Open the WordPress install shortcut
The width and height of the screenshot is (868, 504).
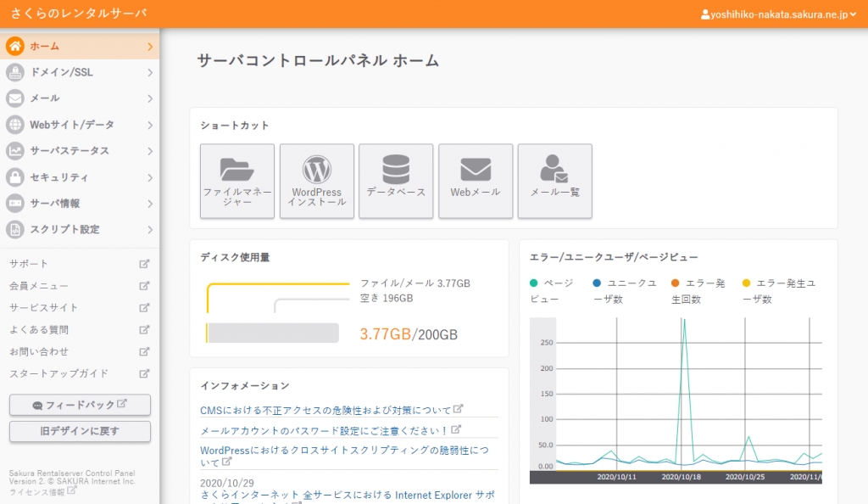[x=317, y=181]
